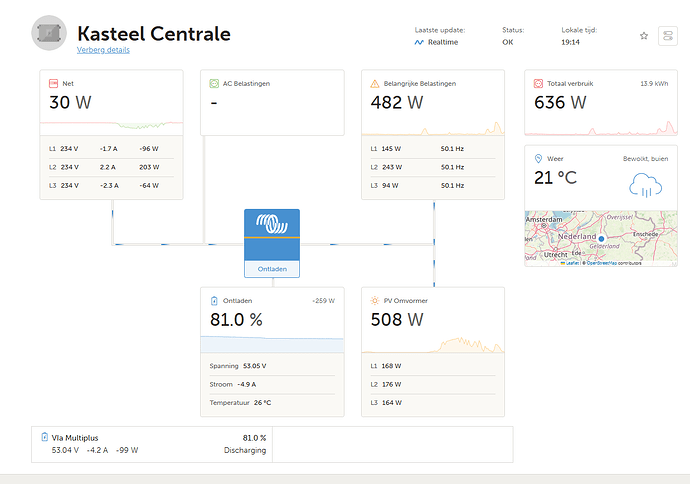Click the Victron inverter logo tile
The image size is (690, 484).
[x=272, y=235]
